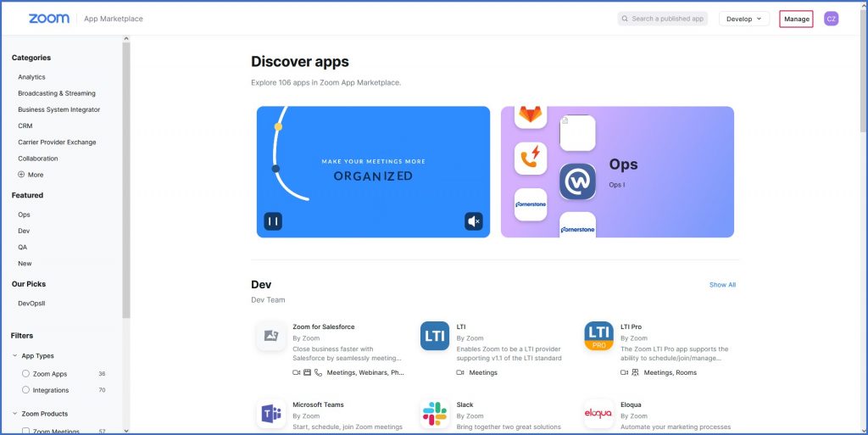The image size is (868, 435).
Task: Open the CZ user avatar menu
Action: [x=831, y=19]
